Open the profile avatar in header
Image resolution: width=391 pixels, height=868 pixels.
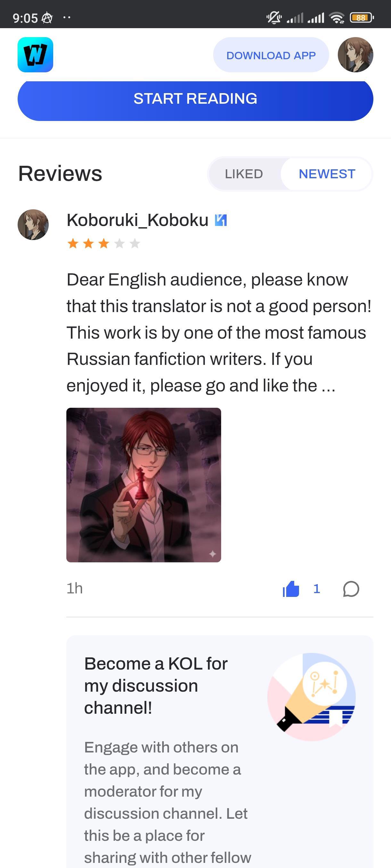tap(355, 55)
